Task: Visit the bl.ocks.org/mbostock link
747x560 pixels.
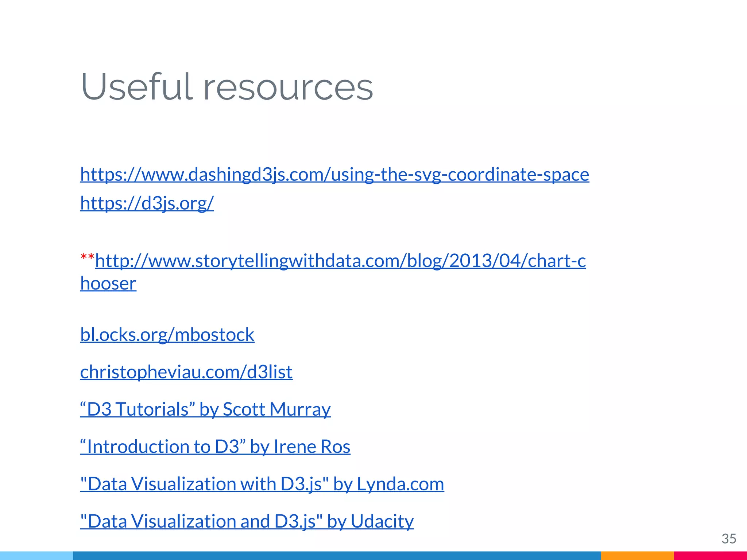Action: coord(167,335)
